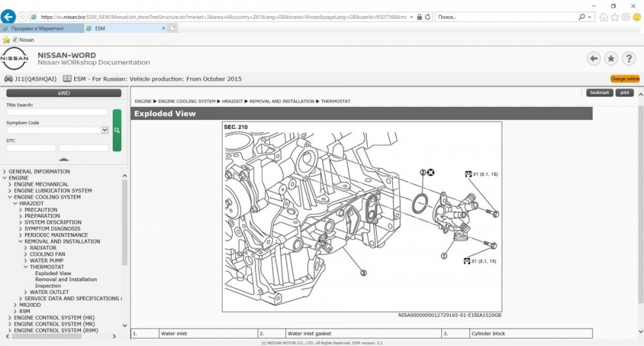Expand the GENERAL INFORMATION tree node
The width and height of the screenshot is (644, 346).
[5, 172]
